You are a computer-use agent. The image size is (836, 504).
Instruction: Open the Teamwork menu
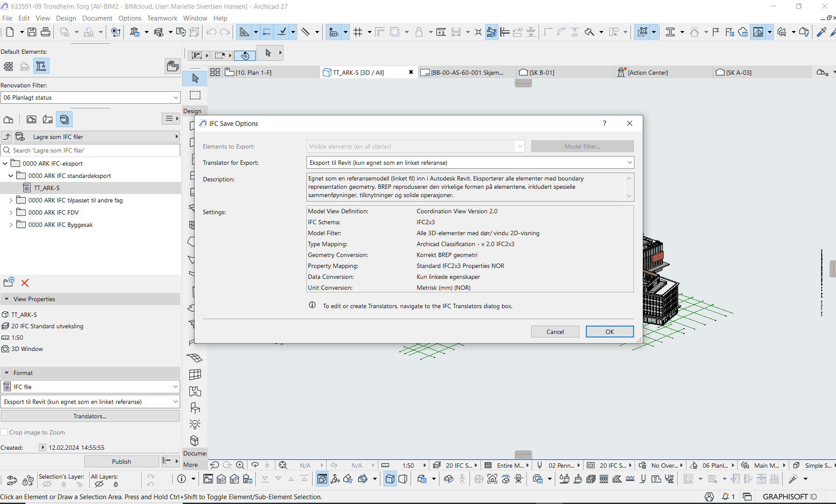(x=162, y=18)
